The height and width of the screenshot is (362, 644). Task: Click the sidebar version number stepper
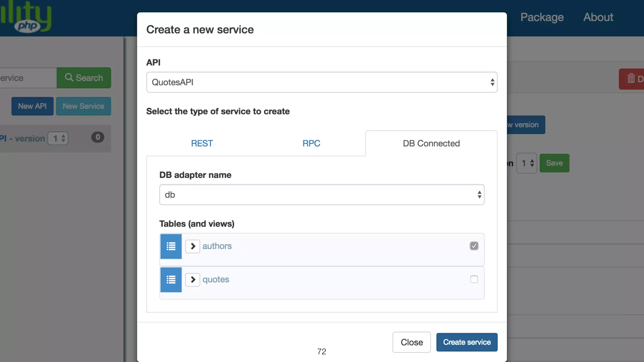pyautogui.click(x=58, y=138)
